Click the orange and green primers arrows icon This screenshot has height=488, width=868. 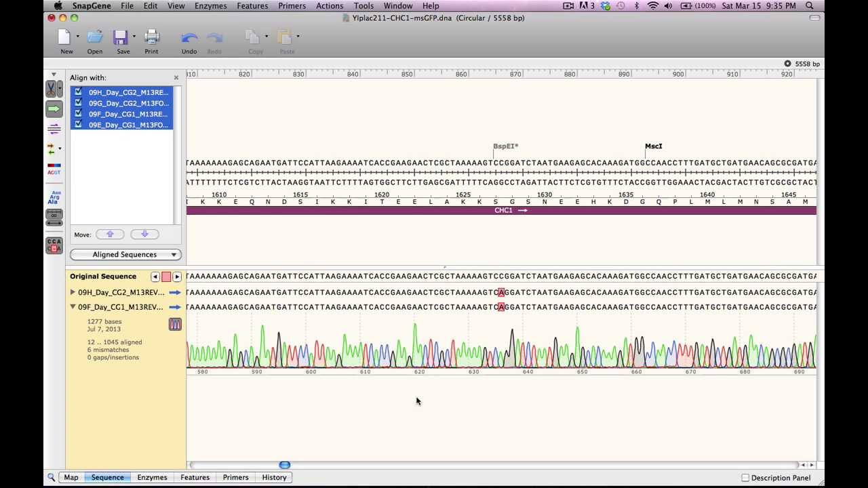coord(51,148)
